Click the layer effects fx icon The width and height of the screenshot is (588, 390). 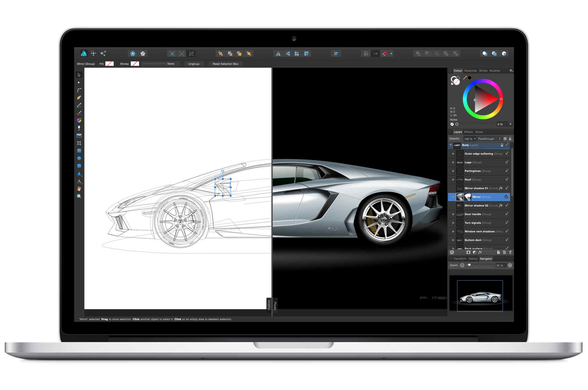[480, 252]
